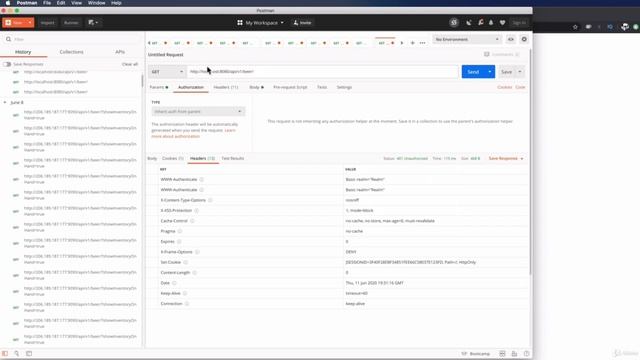Open the new window icon dropdown
The height and width of the screenshot is (360, 640).
[93, 23]
